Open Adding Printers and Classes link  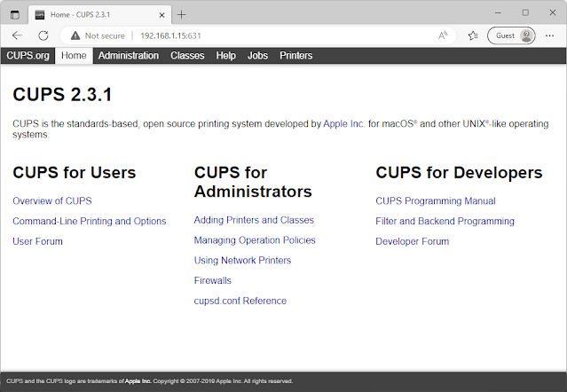click(254, 220)
